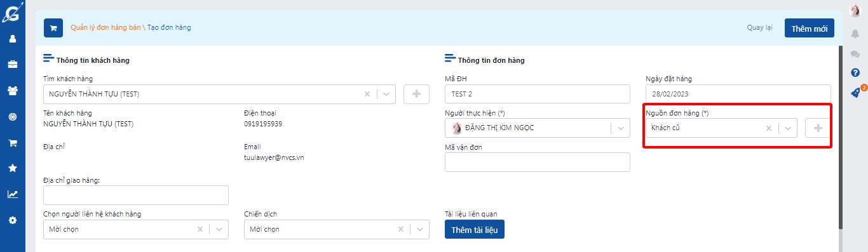Viewport: 868px width, 252px height.
Task: Open the user avatar at top right
Action: click(x=855, y=10)
